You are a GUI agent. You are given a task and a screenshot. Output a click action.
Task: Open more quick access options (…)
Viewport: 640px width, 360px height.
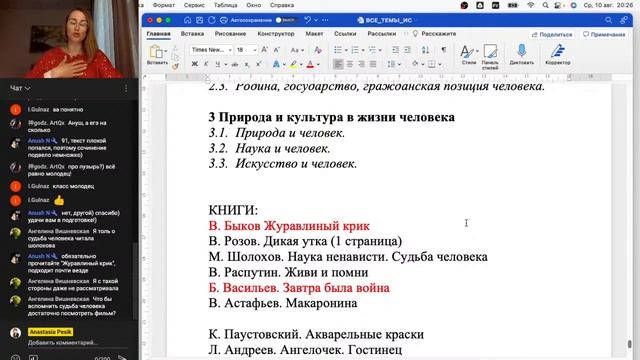(x=325, y=20)
